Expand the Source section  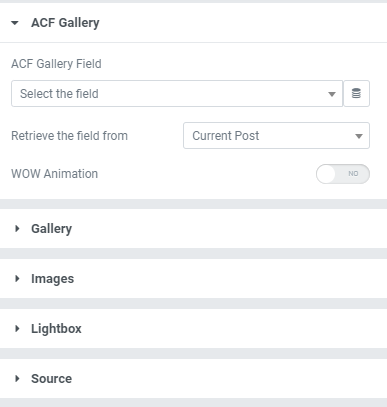193,379
